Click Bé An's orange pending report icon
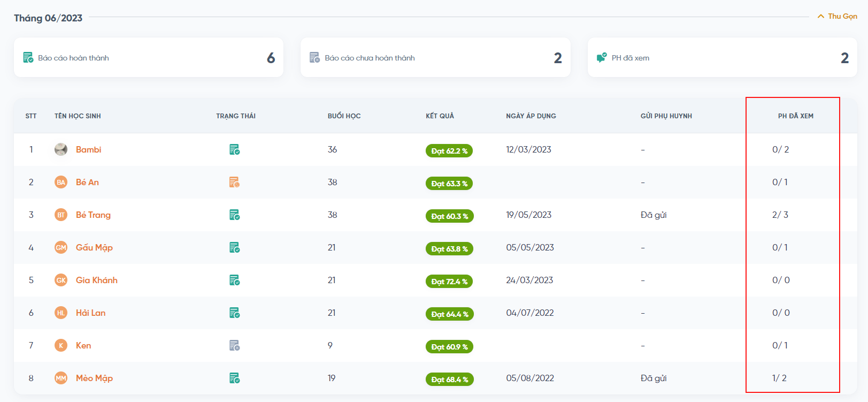The height and width of the screenshot is (402, 868). pos(234,183)
